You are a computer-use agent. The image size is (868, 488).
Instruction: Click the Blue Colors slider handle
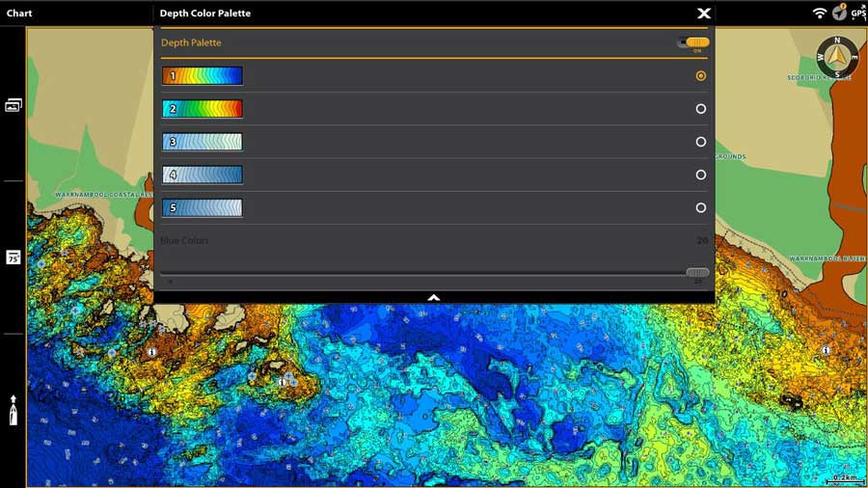[697, 273]
